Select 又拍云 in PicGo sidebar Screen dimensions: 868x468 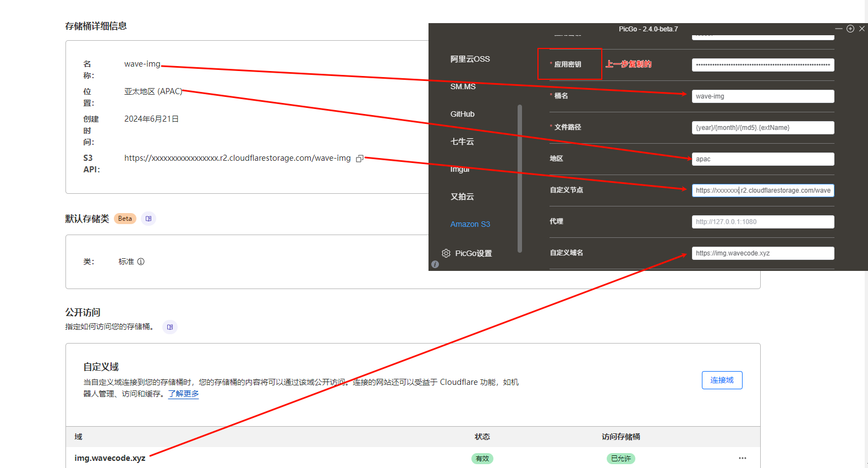(x=462, y=197)
